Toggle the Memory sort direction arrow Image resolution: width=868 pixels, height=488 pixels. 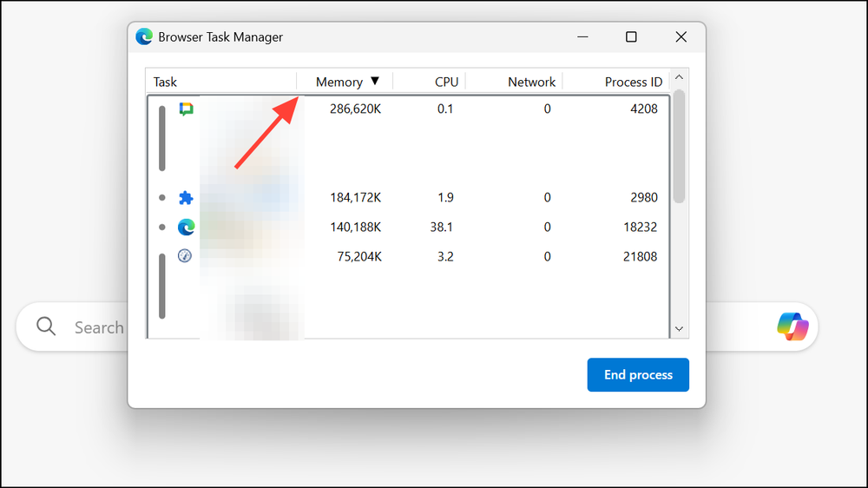pos(375,82)
